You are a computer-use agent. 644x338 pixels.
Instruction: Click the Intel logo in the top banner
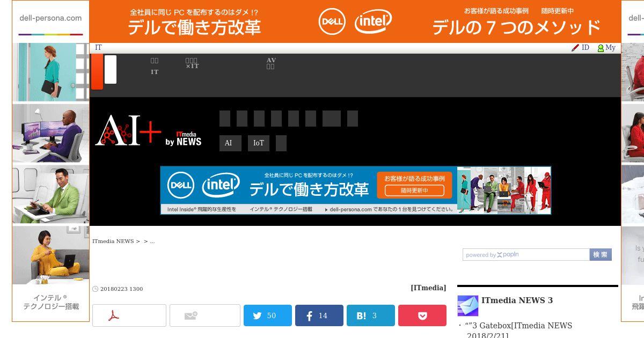click(x=373, y=21)
